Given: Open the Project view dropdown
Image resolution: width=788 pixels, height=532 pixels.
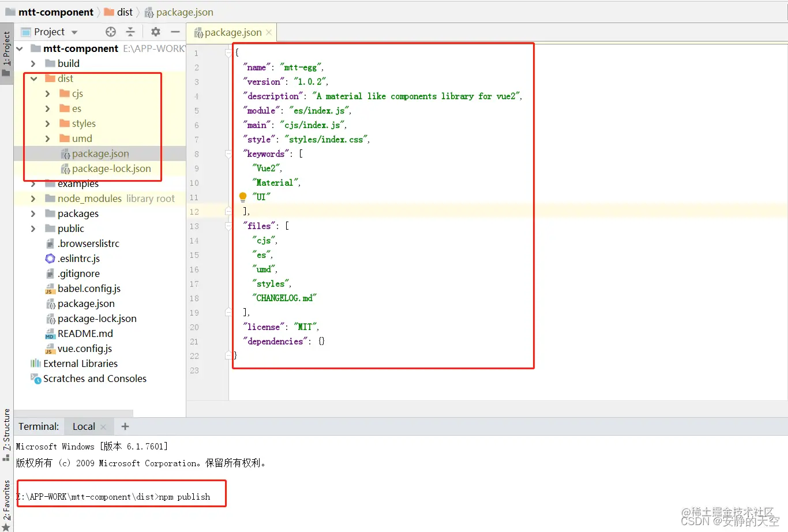Looking at the screenshot, I should 74,32.
